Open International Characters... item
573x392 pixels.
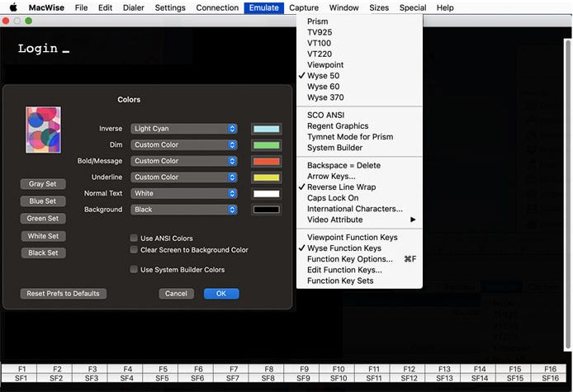click(x=360, y=209)
